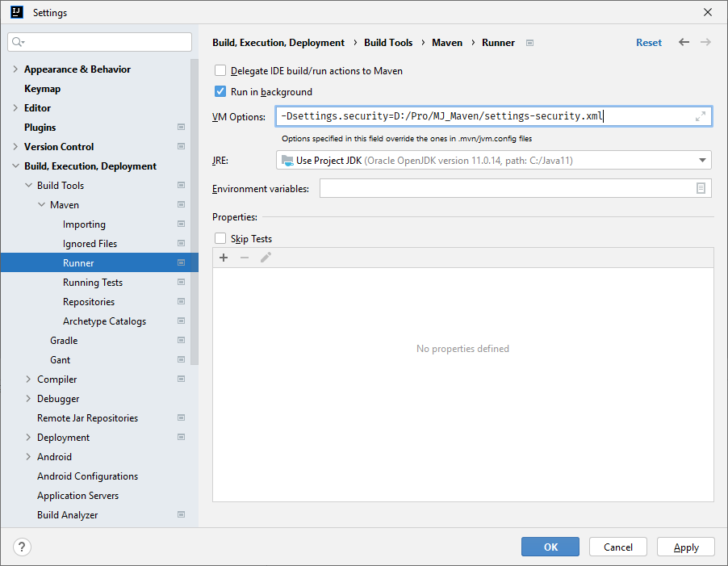728x566 pixels.
Task: Click the Environment variables text field
Action: pyautogui.click(x=505, y=188)
